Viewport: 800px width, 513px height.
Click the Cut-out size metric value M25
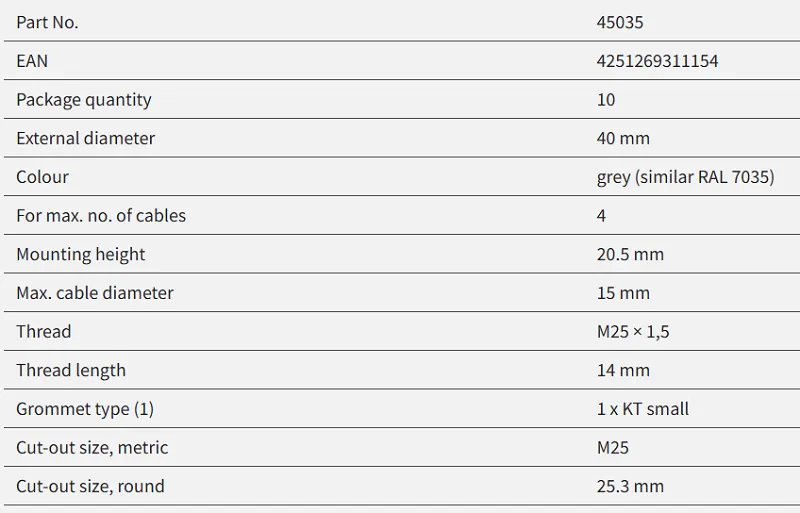coord(613,448)
